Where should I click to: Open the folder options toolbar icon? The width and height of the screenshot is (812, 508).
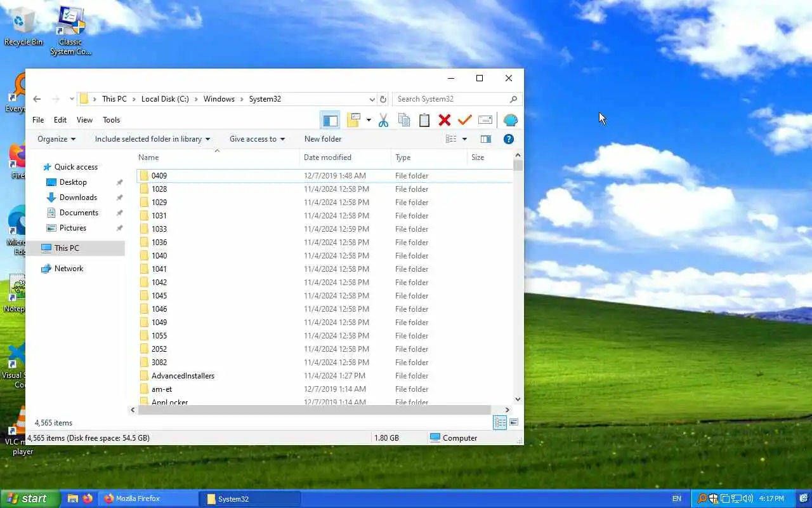point(354,120)
